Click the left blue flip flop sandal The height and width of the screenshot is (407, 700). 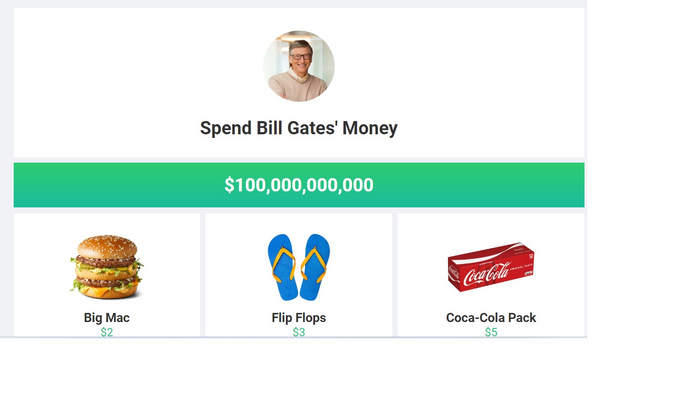point(283,267)
